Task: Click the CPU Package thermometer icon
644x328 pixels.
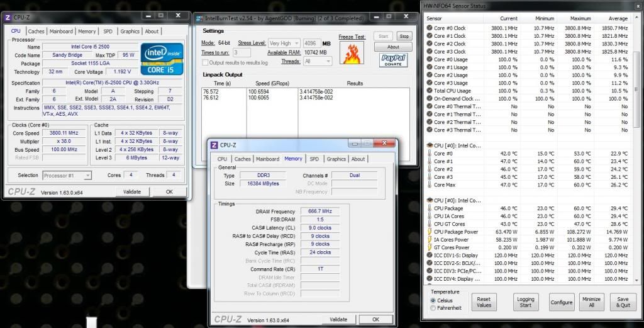Action: (430, 208)
